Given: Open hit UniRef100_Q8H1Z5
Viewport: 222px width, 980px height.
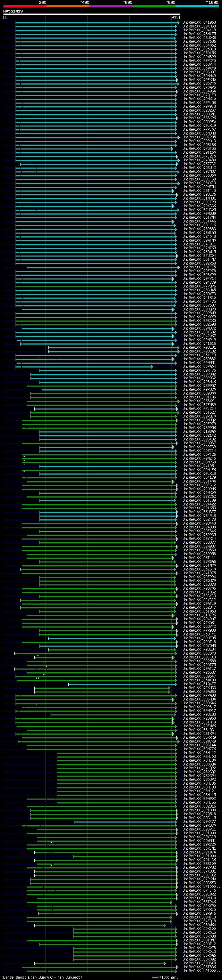Looking at the screenshot, I should click(x=199, y=34).
